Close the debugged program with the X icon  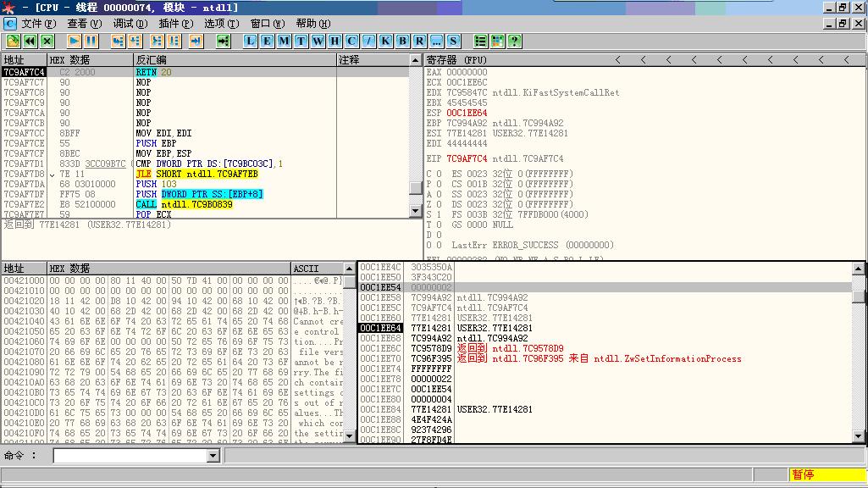[x=47, y=41]
